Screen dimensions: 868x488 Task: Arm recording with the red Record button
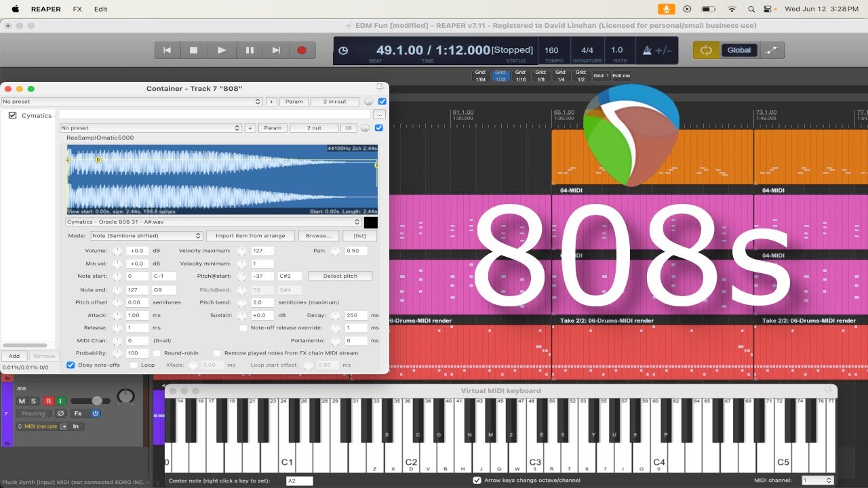point(302,50)
